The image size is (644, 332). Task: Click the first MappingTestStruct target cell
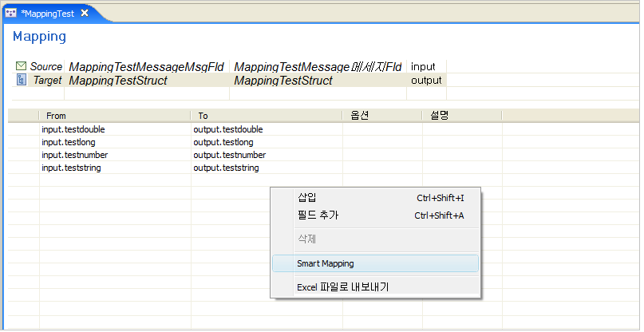[x=147, y=80]
